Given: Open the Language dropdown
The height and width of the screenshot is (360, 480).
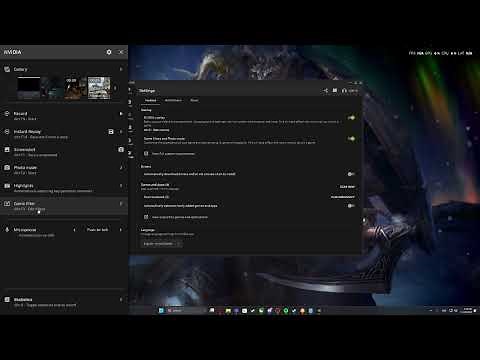Looking at the screenshot, I should [161, 244].
